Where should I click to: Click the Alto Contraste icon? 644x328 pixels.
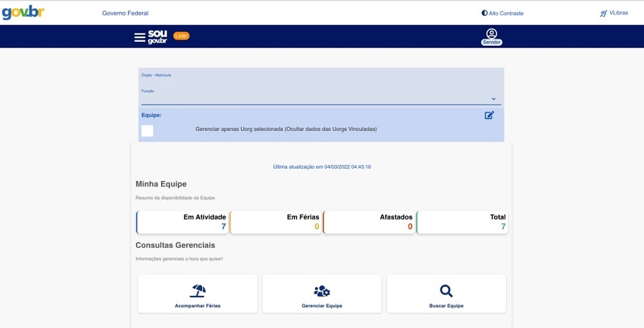pos(484,13)
